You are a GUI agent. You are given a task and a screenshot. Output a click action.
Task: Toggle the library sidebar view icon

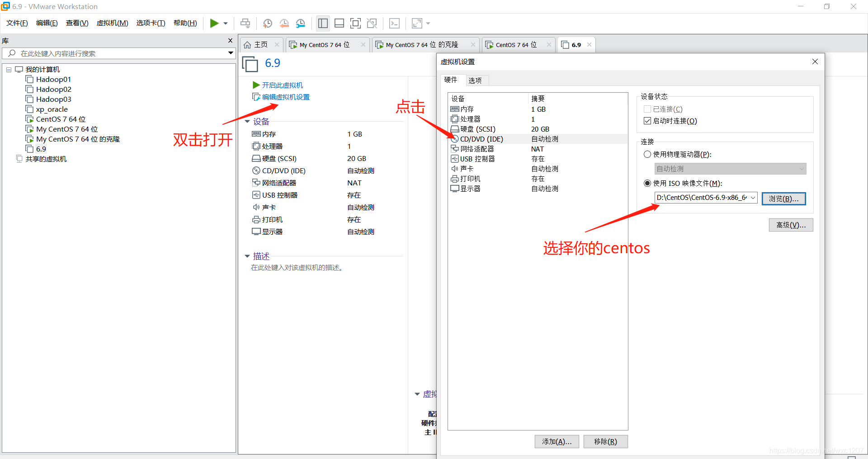tap(323, 23)
